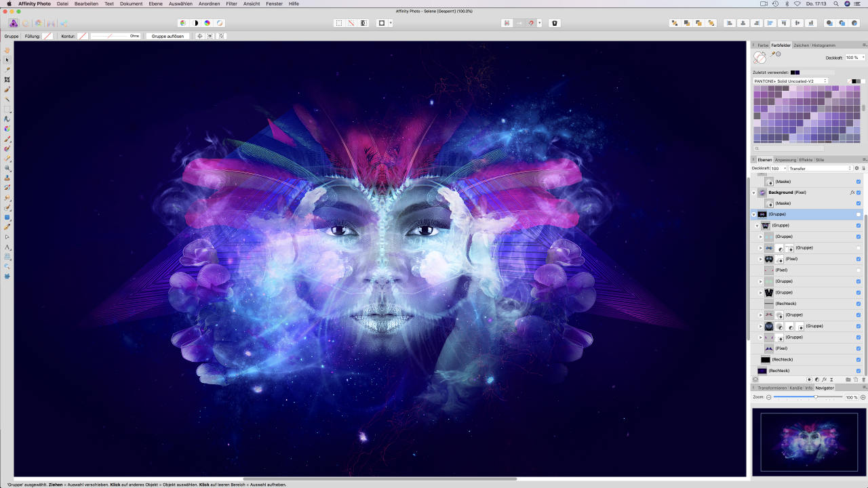Image resolution: width=868 pixels, height=488 pixels.
Task: Toggle snapping with the magnet icon
Action: coord(532,23)
